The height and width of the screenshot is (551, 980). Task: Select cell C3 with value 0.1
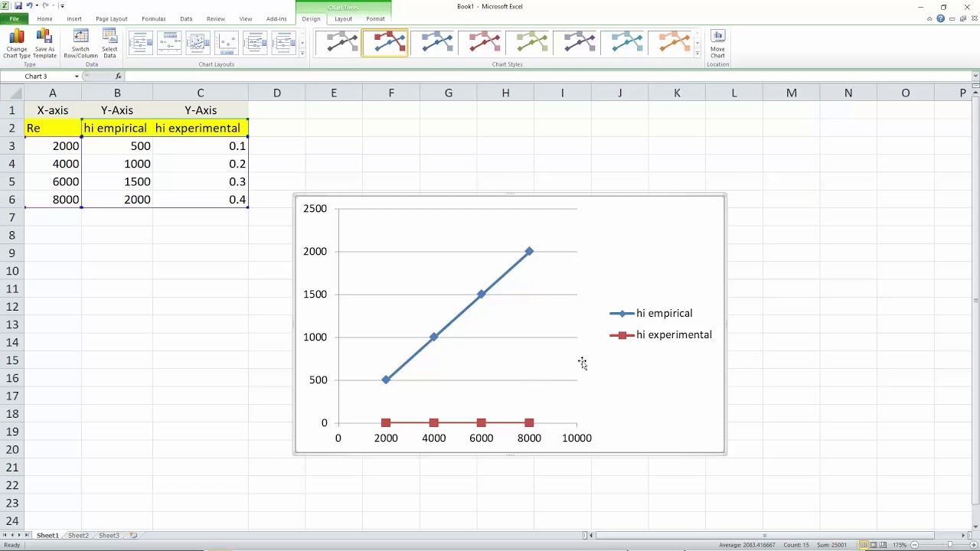click(201, 145)
